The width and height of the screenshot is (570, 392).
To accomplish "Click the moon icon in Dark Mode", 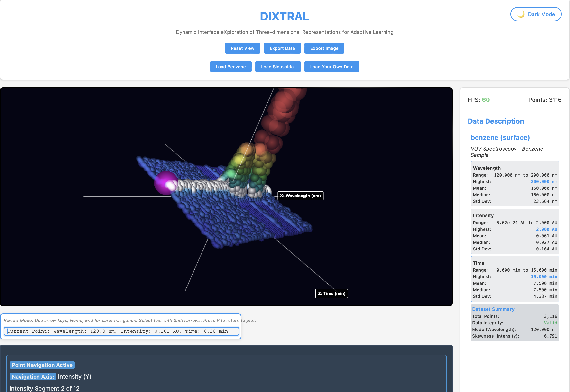I will click(521, 14).
